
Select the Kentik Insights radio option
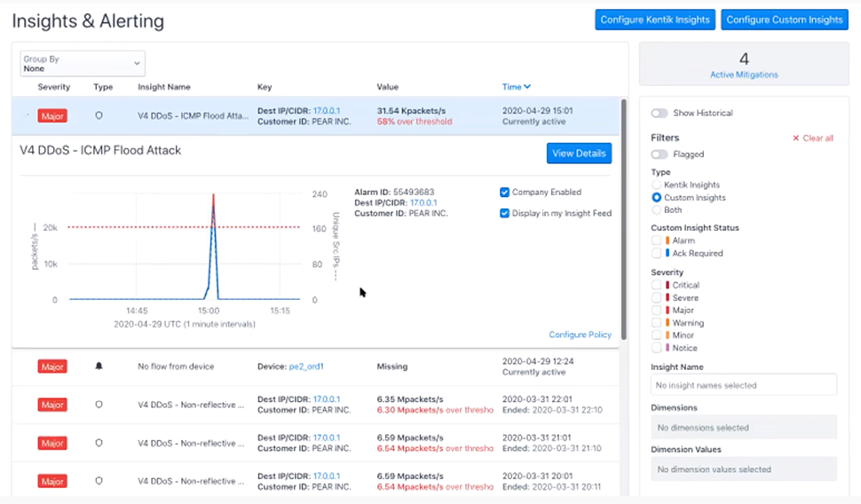tap(656, 185)
